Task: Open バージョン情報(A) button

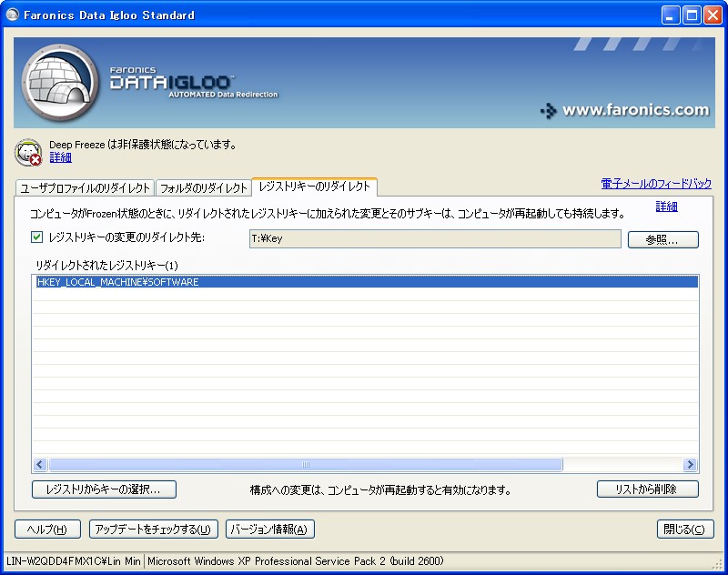Action: [x=269, y=530]
